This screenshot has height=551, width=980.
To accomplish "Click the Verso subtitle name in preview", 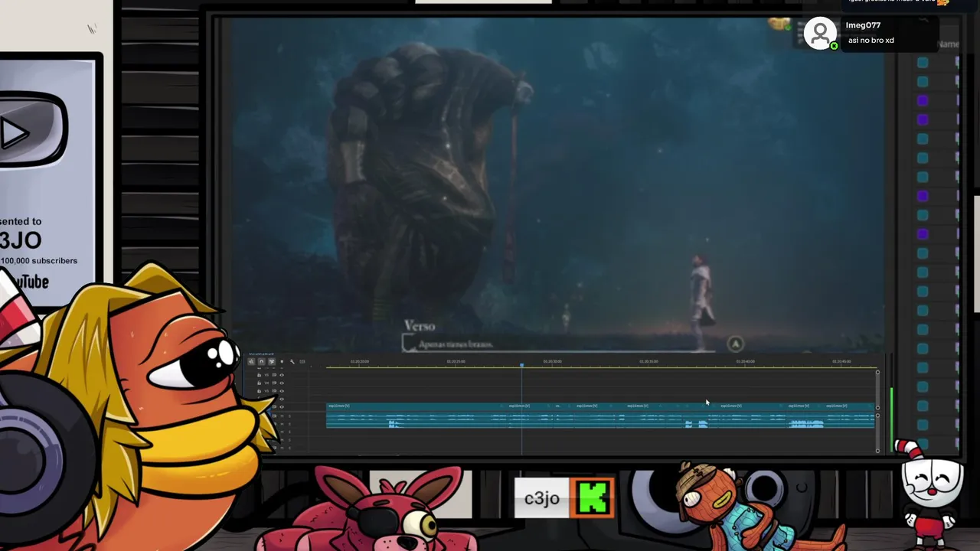I will click(x=420, y=327).
